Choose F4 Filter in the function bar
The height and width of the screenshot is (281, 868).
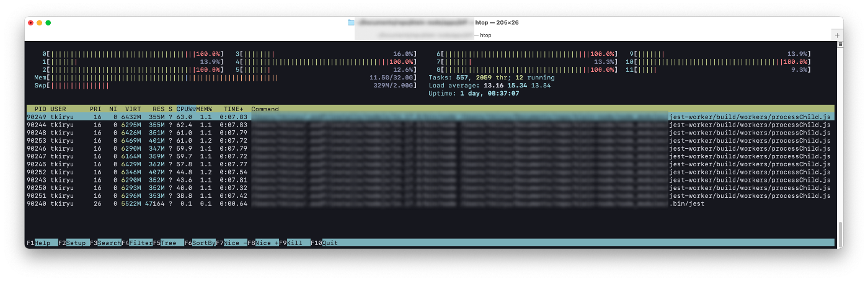[137, 243]
